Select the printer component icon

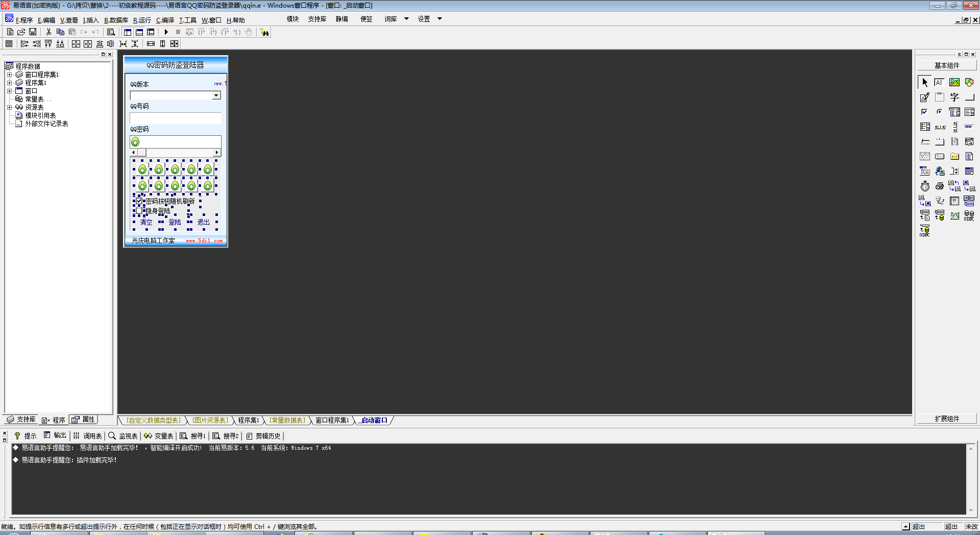[x=939, y=186]
